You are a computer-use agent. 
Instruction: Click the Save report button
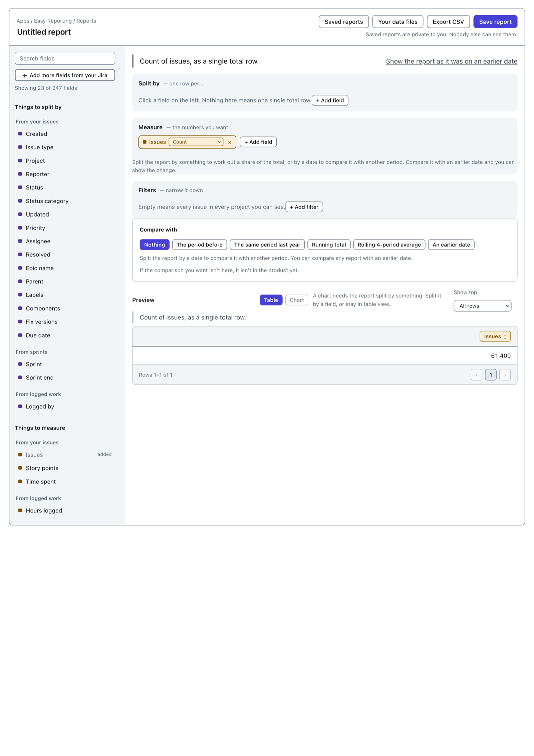point(495,22)
